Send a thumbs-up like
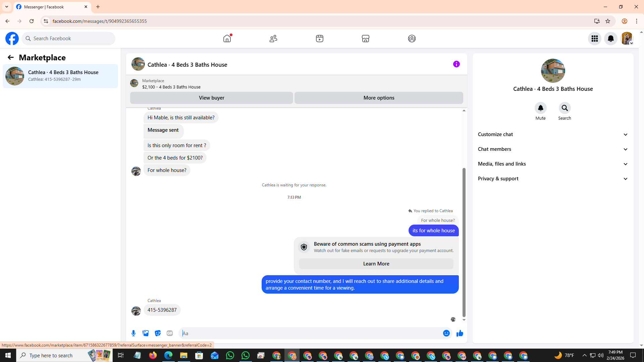The height and width of the screenshot is (362, 644). pos(460,333)
